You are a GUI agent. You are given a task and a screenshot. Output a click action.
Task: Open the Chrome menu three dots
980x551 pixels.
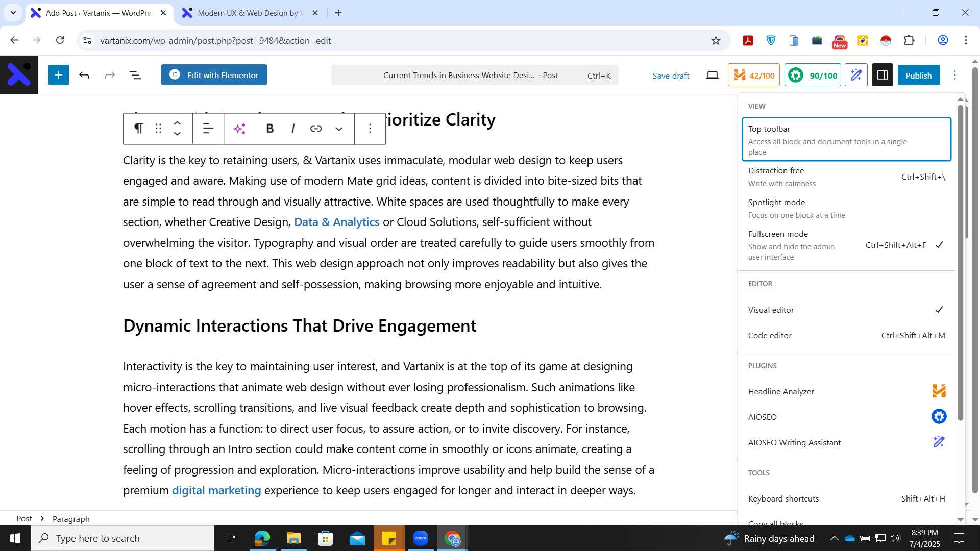coord(966,40)
